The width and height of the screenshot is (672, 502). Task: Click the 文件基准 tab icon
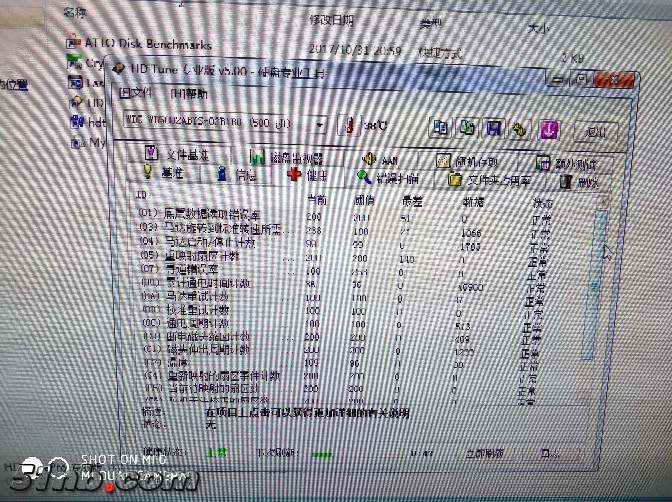pos(151,153)
